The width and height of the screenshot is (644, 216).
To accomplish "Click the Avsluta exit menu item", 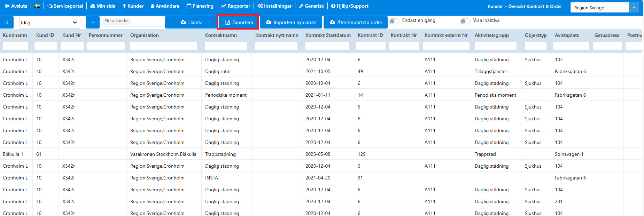I will pos(16,6).
